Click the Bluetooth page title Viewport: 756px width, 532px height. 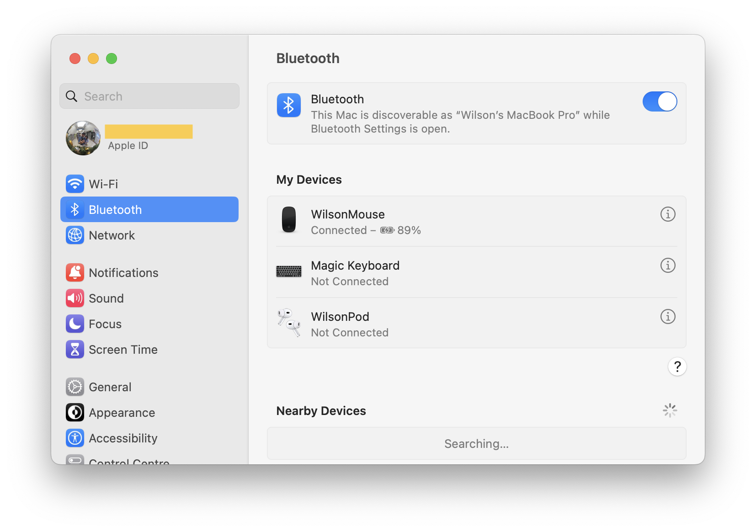click(308, 59)
